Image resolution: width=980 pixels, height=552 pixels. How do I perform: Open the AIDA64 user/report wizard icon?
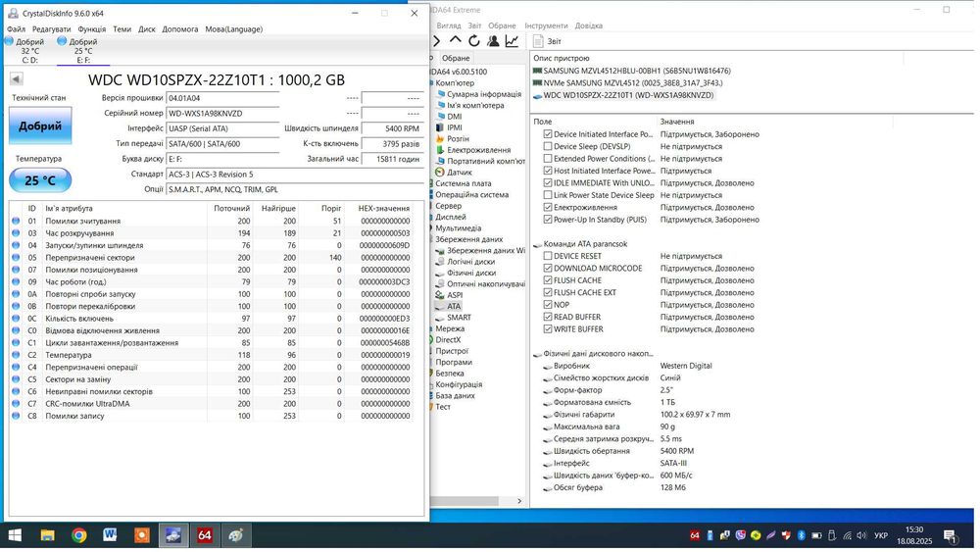[493, 41]
